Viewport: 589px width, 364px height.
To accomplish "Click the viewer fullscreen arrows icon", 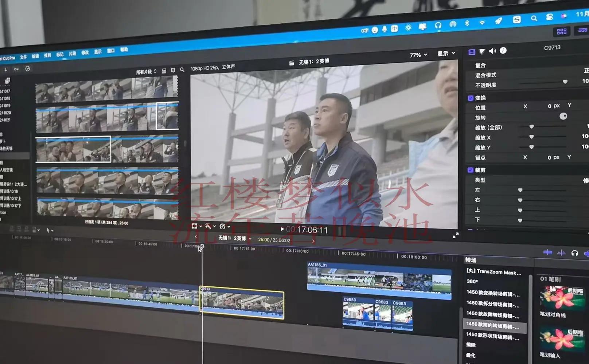I will pos(455,236).
